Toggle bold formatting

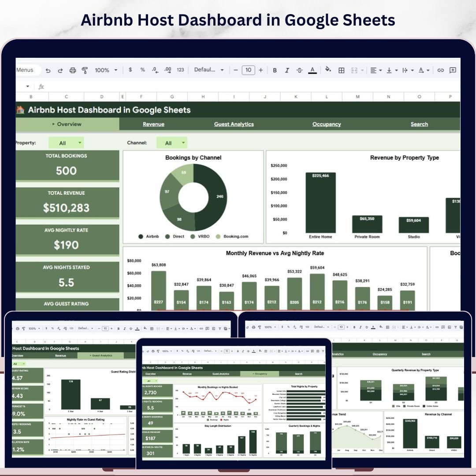tap(275, 70)
